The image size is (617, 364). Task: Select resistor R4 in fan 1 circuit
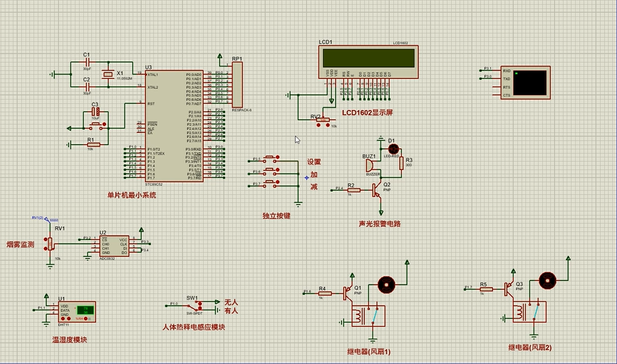(x=325, y=293)
